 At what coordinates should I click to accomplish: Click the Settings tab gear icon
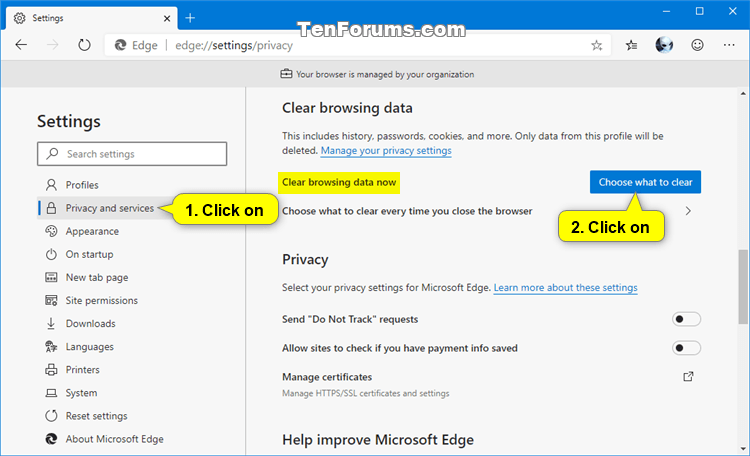[x=20, y=18]
